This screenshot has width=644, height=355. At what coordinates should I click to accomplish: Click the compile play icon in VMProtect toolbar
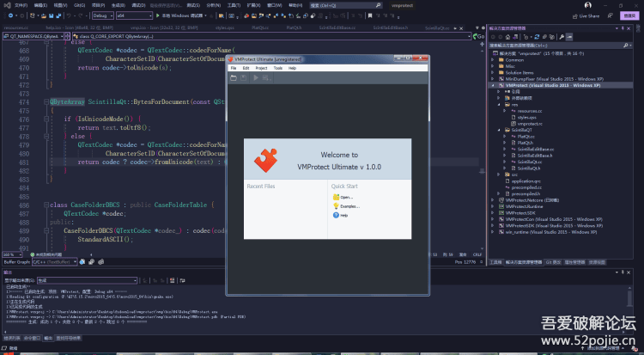point(256,77)
